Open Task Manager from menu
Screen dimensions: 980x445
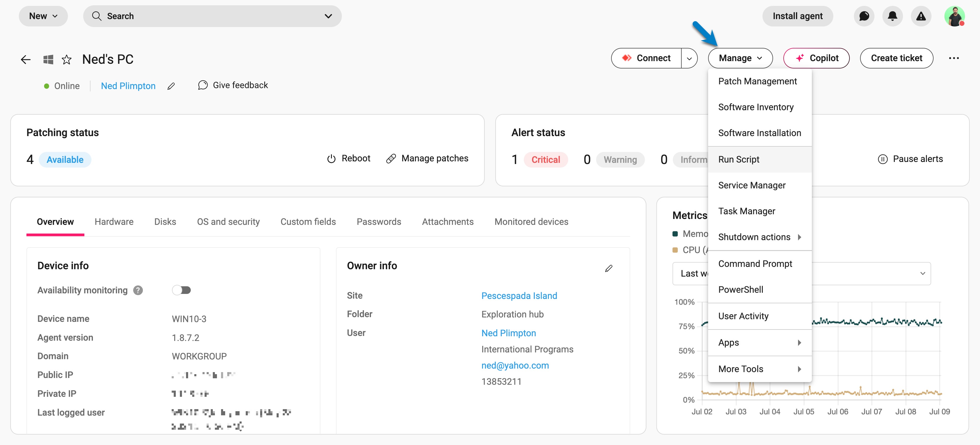click(760, 211)
